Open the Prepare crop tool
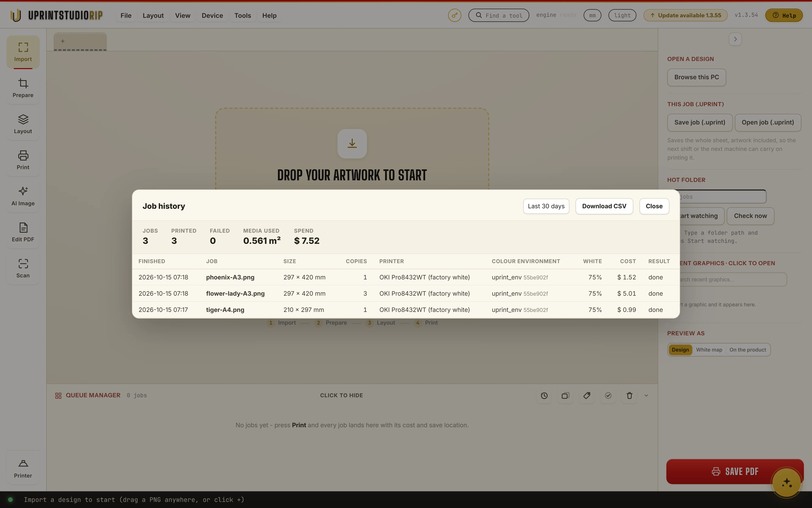Image resolution: width=812 pixels, height=508 pixels. pos(23,88)
